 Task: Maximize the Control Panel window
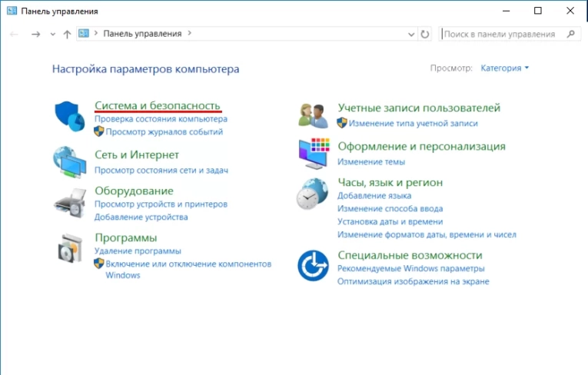pos(538,11)
